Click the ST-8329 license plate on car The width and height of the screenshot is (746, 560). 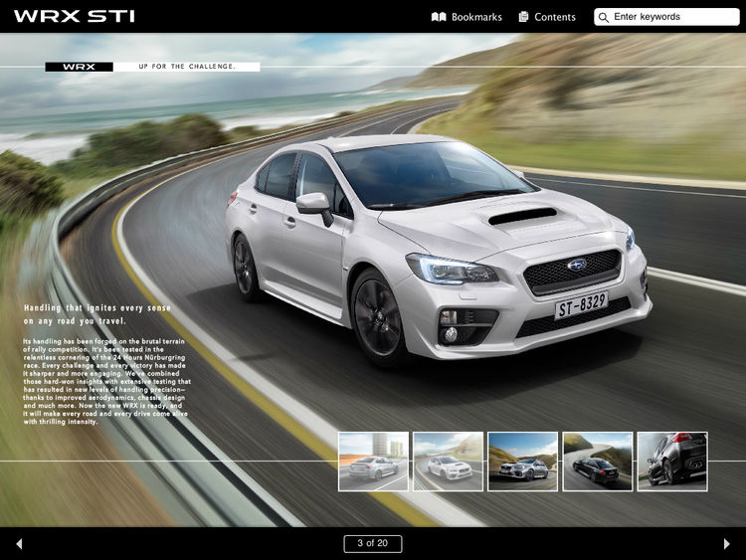coord(581,303)
